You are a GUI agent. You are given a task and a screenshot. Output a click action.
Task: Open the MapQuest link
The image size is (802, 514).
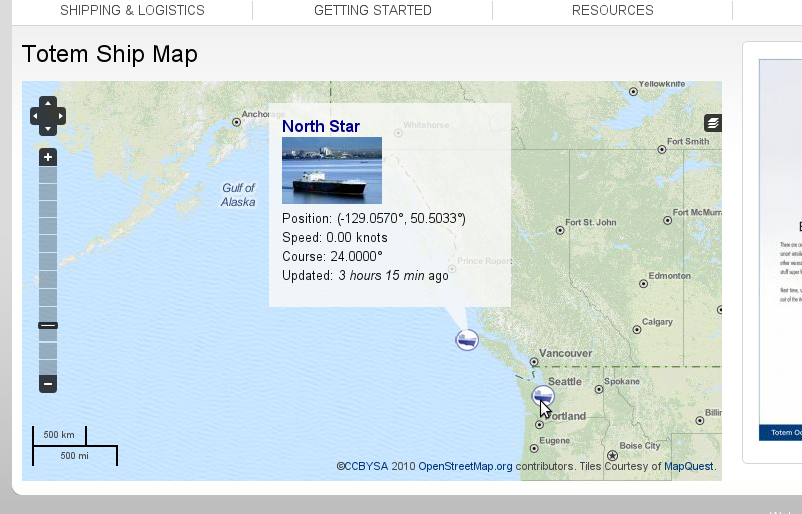[688, 466]
